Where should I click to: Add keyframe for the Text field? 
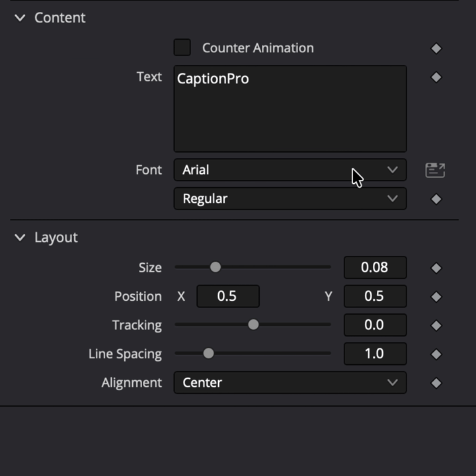point(436,77)
